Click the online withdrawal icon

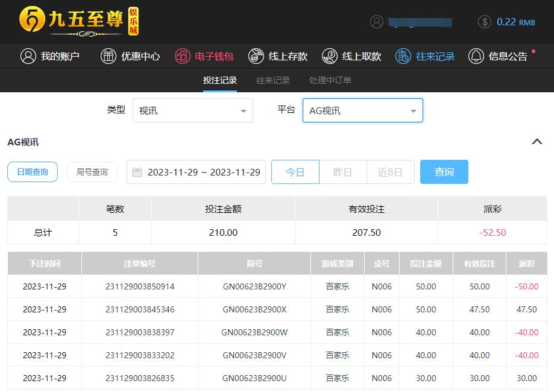329,56
